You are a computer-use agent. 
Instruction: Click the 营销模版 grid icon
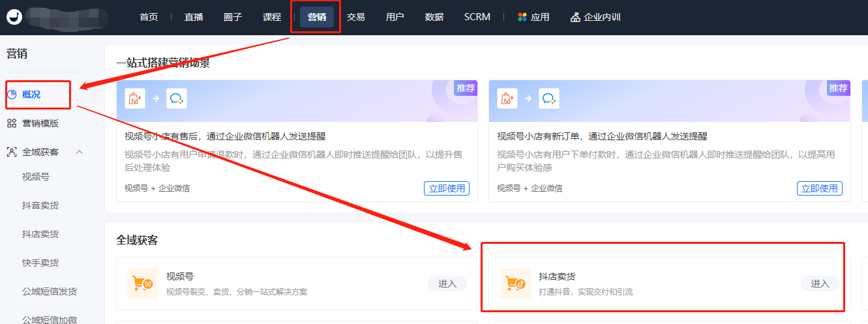click(12, 123)
